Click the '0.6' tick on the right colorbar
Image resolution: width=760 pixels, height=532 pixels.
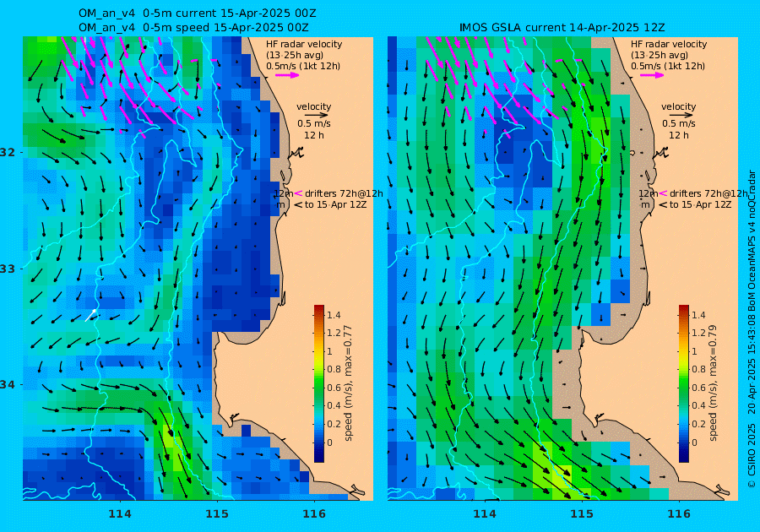698,388
